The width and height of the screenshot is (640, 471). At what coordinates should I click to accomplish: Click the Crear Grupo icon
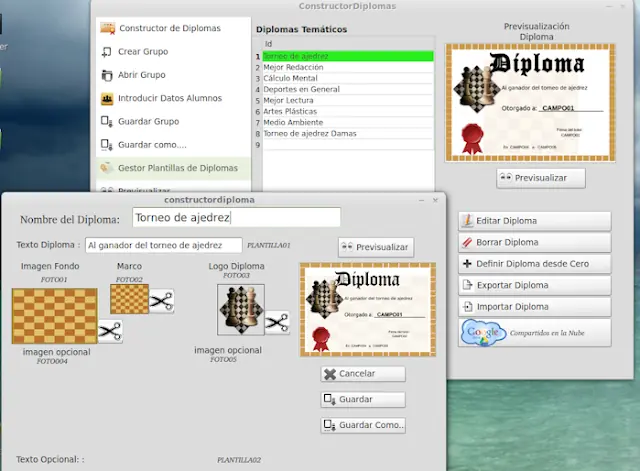107,52
